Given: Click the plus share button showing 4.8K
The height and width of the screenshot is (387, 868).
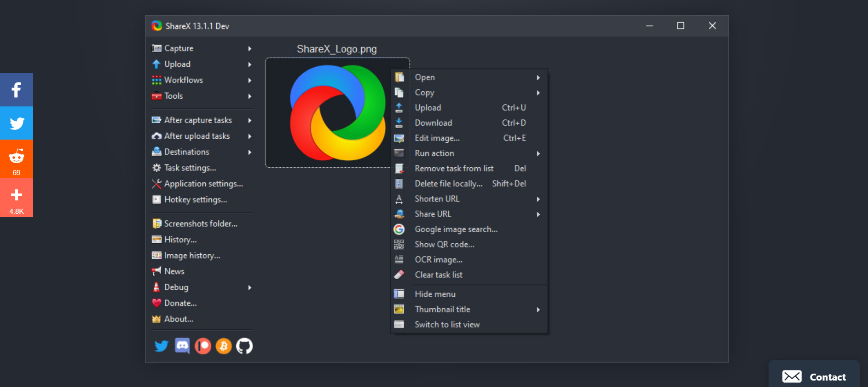Looking at the screenshot, I should tap(17, 198).
